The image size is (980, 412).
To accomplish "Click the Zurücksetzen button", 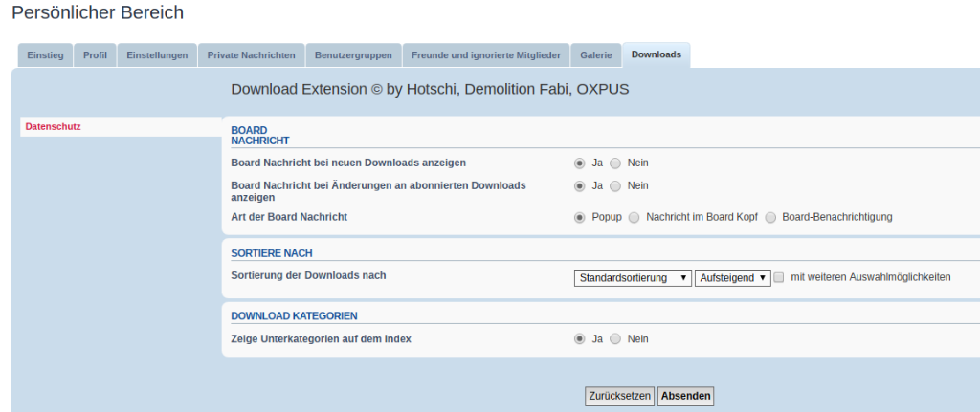I will pyautogui.click(x=619, y=396).
